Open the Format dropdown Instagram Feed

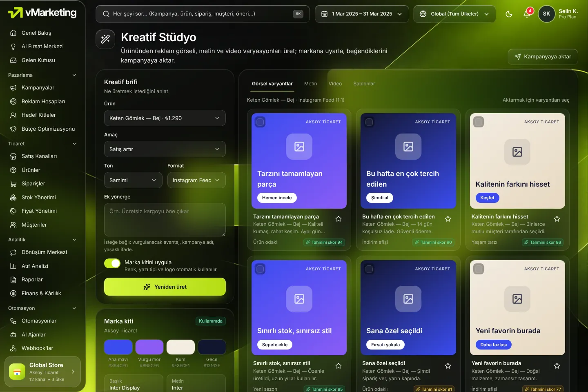(196, 180)
